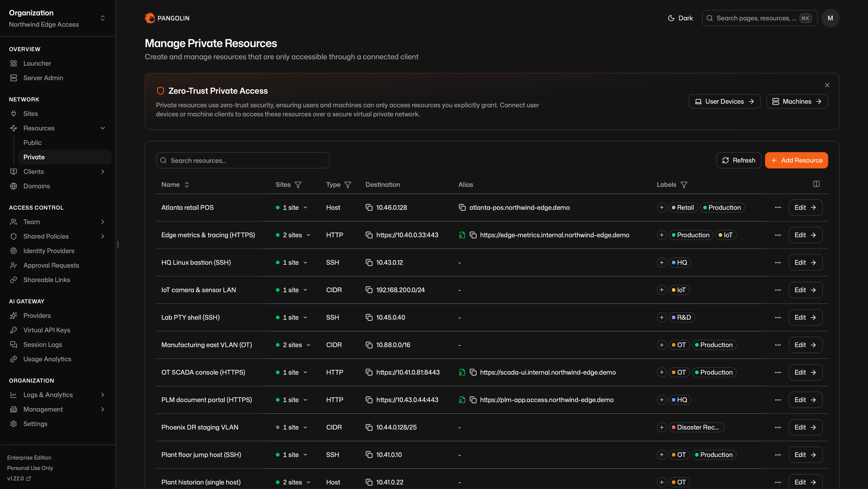868x489 pixels.
Task: Copy destination 10.88.0.0/16
Action: (369, 345)
